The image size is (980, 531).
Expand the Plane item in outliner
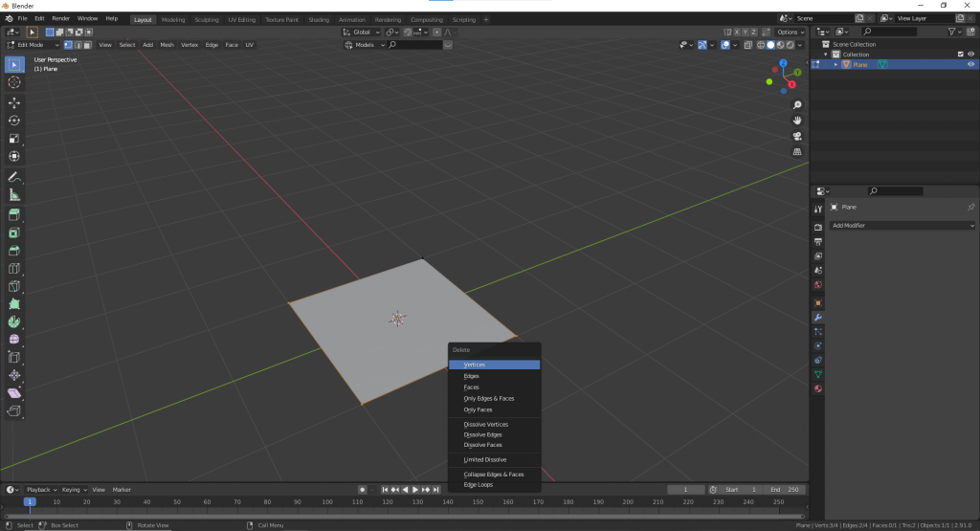click(835, 64)
